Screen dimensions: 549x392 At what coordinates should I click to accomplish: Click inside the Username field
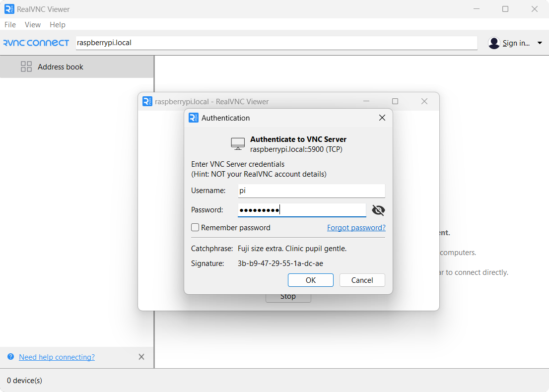click(x=311, y=191)
